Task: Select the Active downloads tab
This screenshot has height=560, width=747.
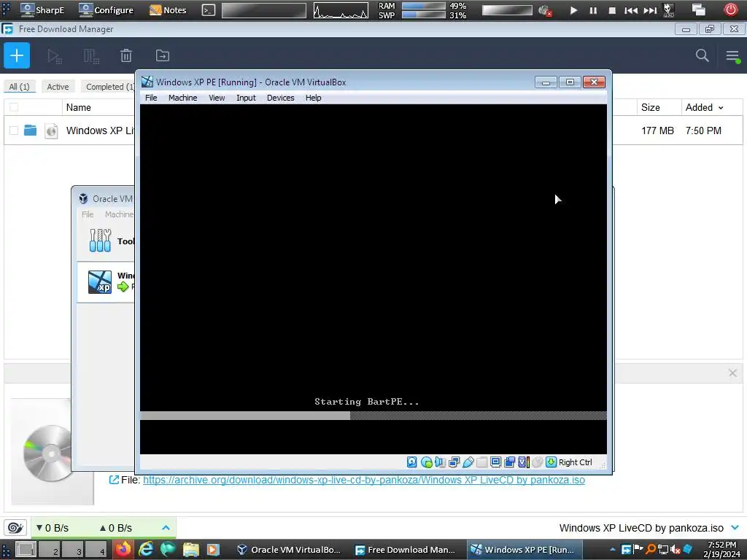Action: [58, 87]
